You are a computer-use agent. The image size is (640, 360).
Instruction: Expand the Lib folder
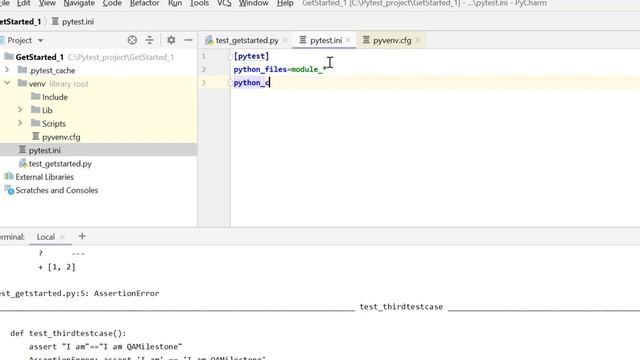[20, 110]
